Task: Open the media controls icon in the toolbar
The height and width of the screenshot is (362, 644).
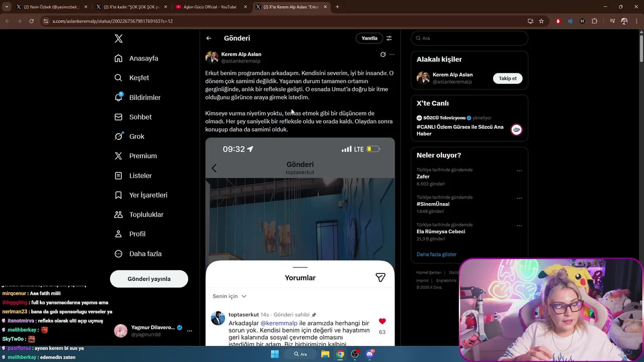Action: (612, 21)
